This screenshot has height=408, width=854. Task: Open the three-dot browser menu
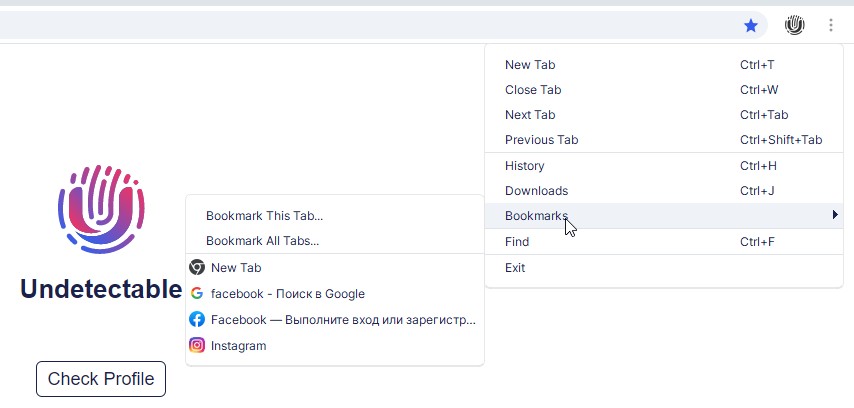tap(831, 25)
